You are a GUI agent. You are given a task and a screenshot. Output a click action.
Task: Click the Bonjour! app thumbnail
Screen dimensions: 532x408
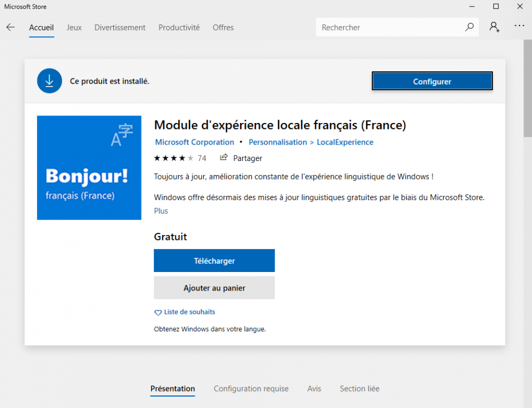click(x=89, y=168)
